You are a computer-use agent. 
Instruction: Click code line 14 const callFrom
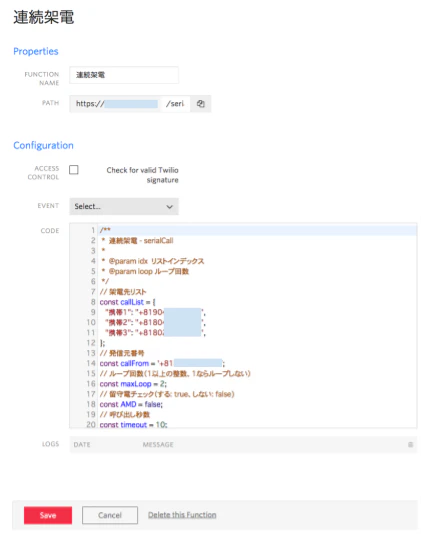pos(162,363)
